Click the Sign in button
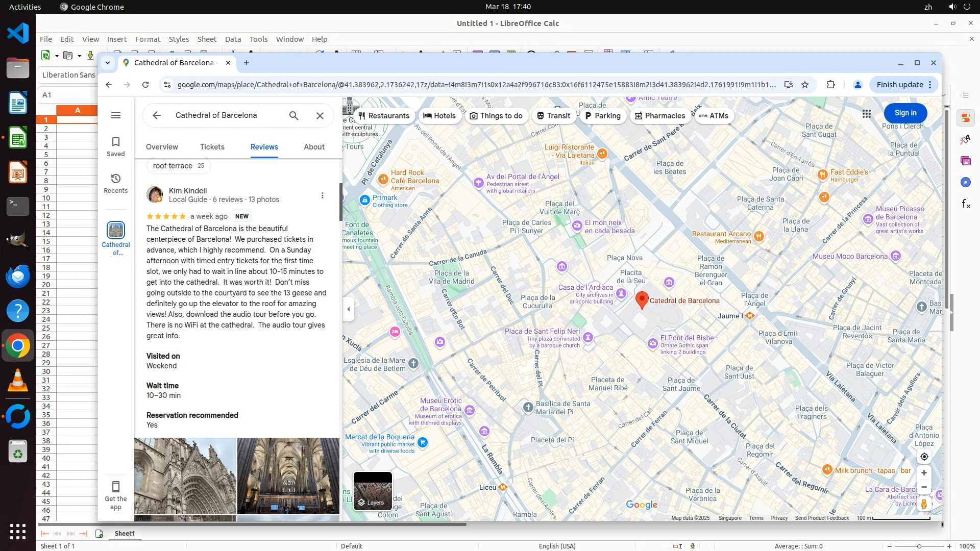The height and width of the screenshot is (551, 980). click(x=905, y=113)
